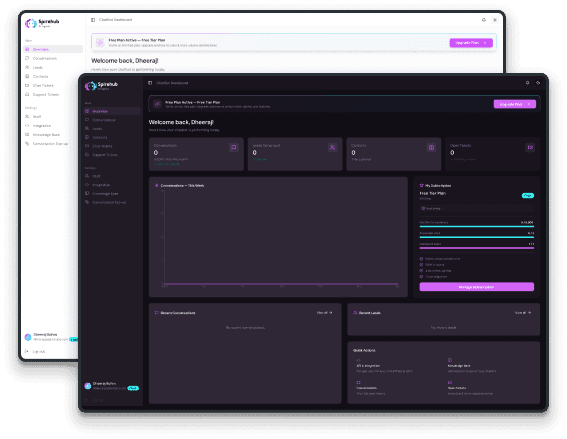This screenshot has width=567, height=439.
Task: Open Conversations in light window sidebar
Action: tap(53, 58)
